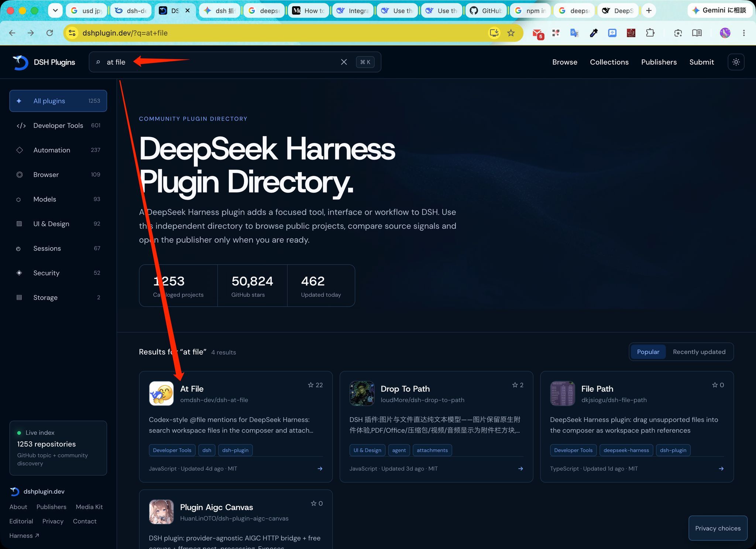The width and height of the screenshot is (756, 549).
Task: Click the install app icon in address bar
Action: click(494, 33)
